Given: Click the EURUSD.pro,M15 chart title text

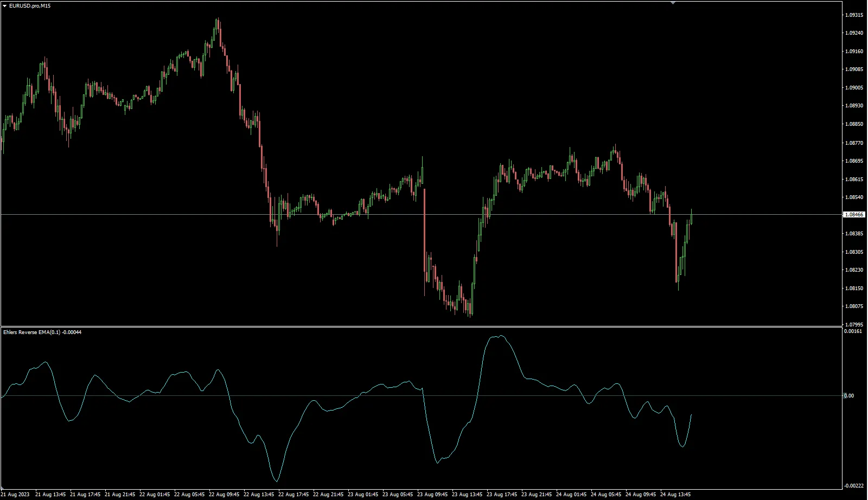Looking at the screenshot, I should click(30, 5).
